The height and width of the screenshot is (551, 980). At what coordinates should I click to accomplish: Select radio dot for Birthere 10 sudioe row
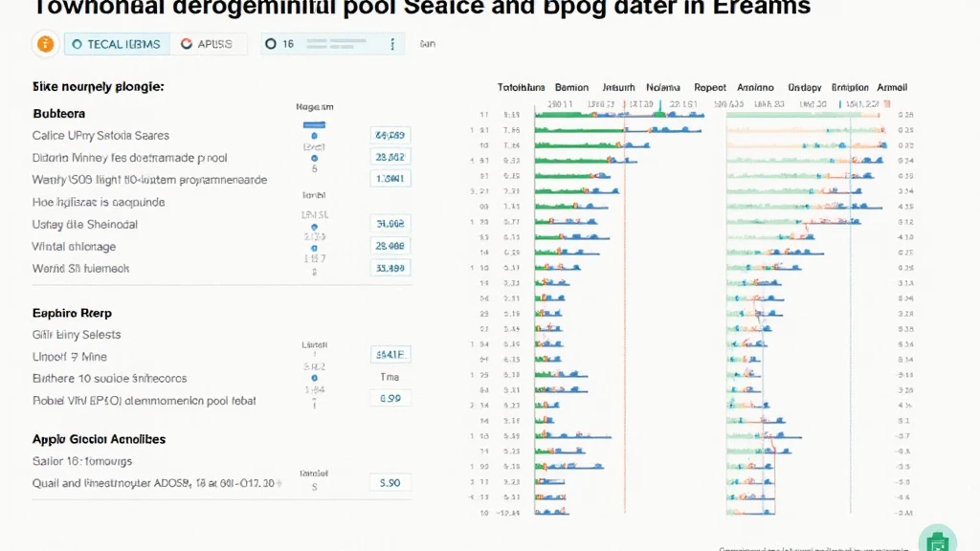tap(314, 378)
